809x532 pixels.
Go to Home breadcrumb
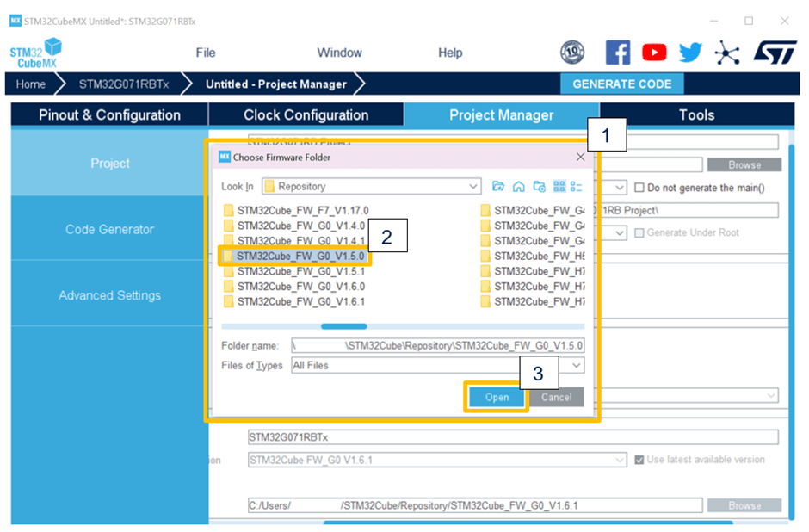pos(30,84)
